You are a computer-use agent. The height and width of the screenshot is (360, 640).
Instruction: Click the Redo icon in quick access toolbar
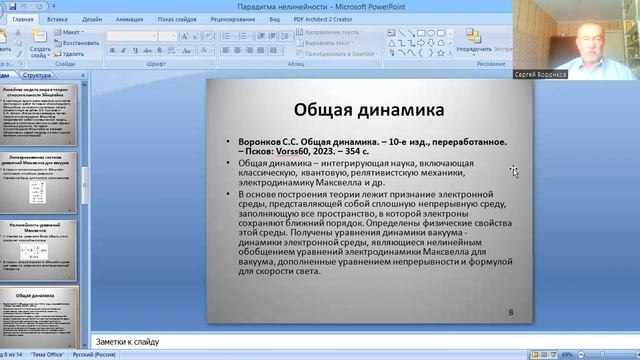[40, 7]
